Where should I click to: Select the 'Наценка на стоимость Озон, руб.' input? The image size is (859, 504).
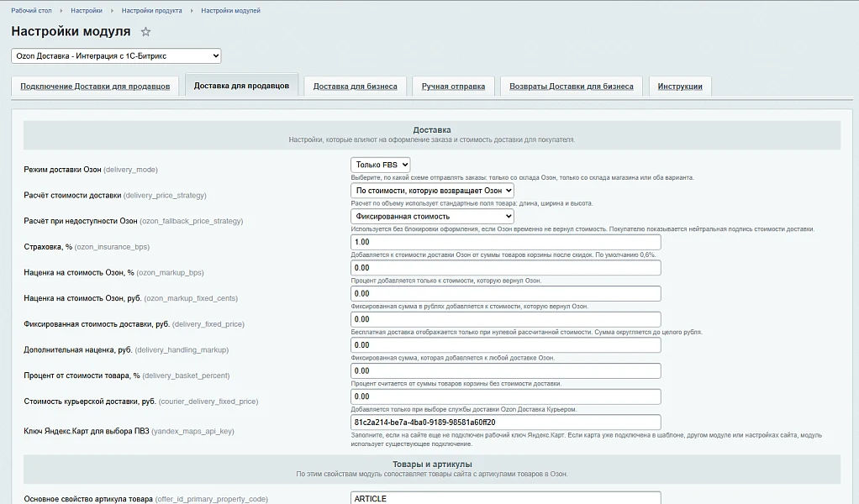click(x=506, y=293)
